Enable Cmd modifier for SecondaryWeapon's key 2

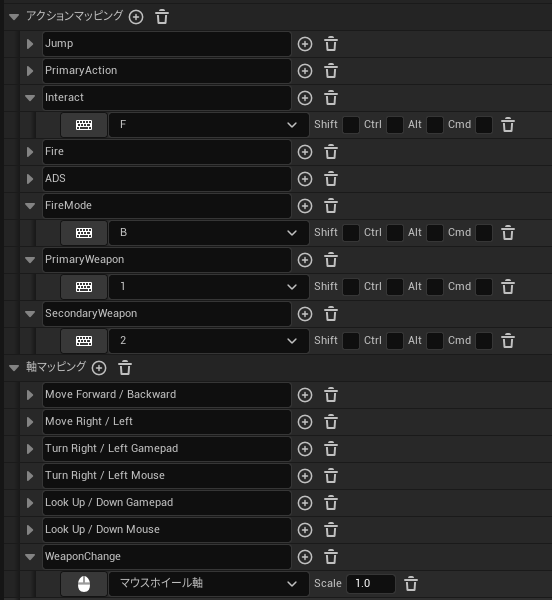484,341
